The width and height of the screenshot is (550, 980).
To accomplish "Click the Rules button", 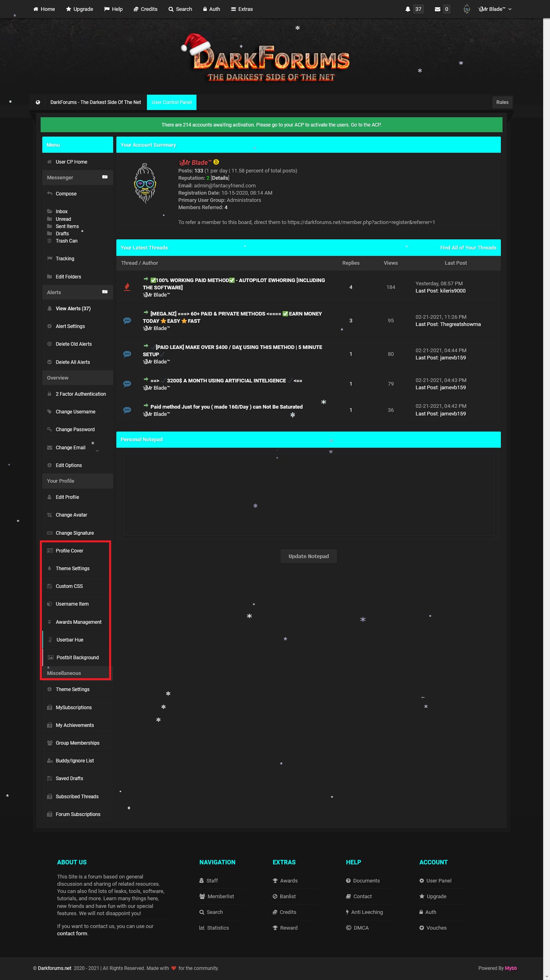I will tap(502, 102).
